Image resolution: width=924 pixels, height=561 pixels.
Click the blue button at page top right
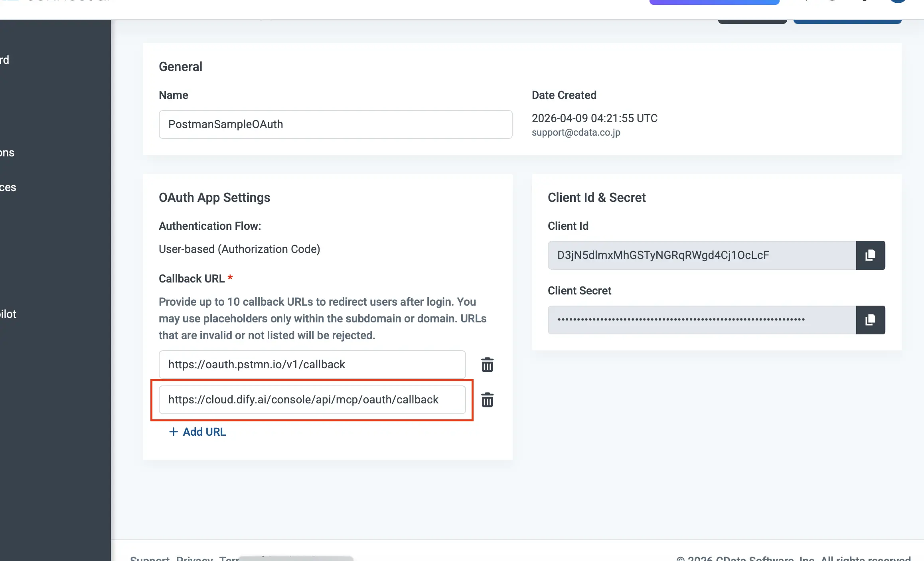coord(847,22)
